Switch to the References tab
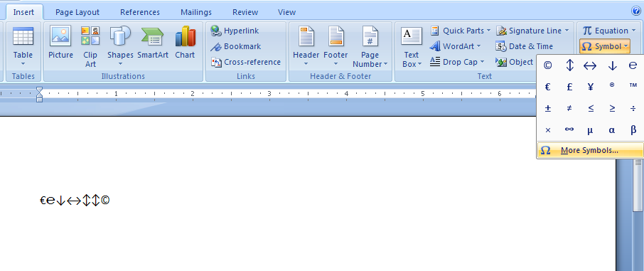Image resolution: width=644 pixels, height=271 pixels. tap(140, 12)
